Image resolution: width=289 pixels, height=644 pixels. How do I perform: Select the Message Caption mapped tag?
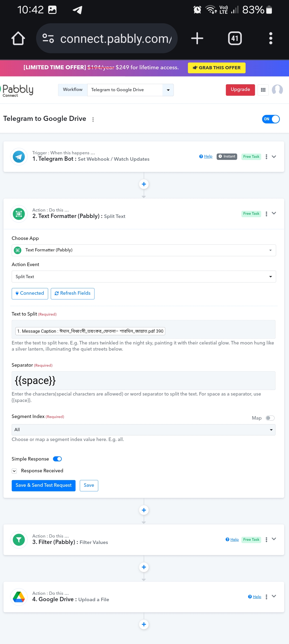90,331
